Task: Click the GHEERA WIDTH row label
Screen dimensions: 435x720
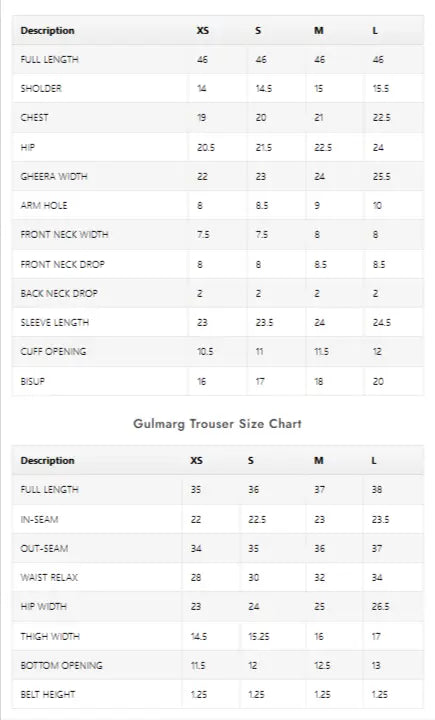Action: [x=54, y=176]
